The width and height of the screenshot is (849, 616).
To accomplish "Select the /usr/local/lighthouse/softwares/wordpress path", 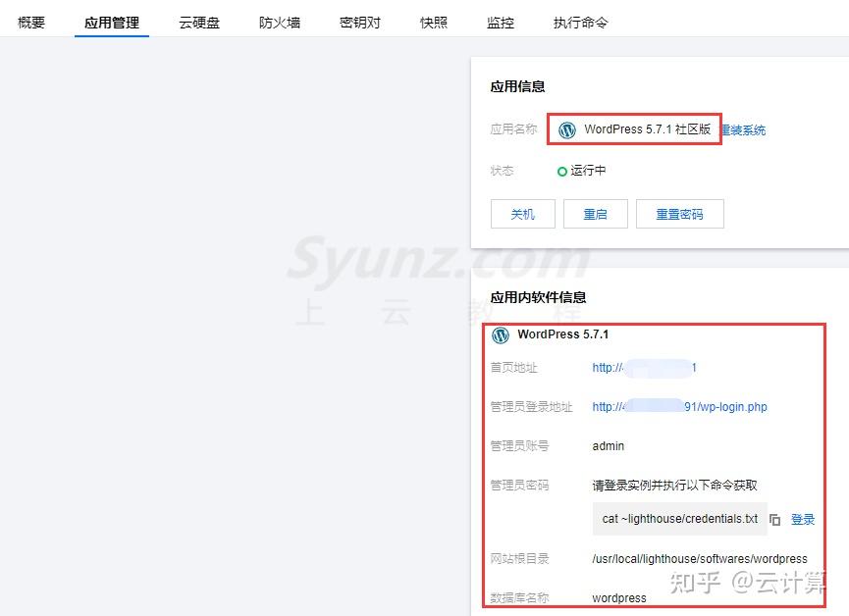I will (x=700, y=559).
